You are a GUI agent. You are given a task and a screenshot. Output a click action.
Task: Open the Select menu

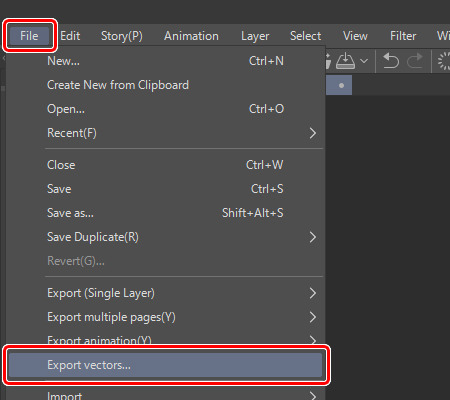305,36
